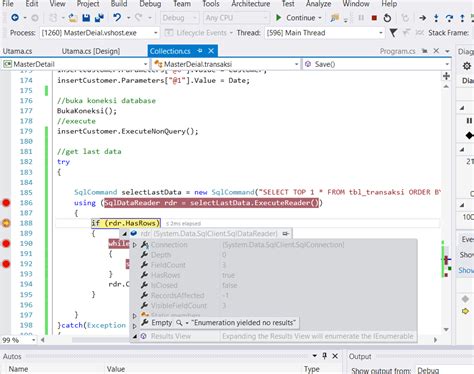474x374 pixels.
Task: Open the Help menu
Action: (x=389, y=4)
